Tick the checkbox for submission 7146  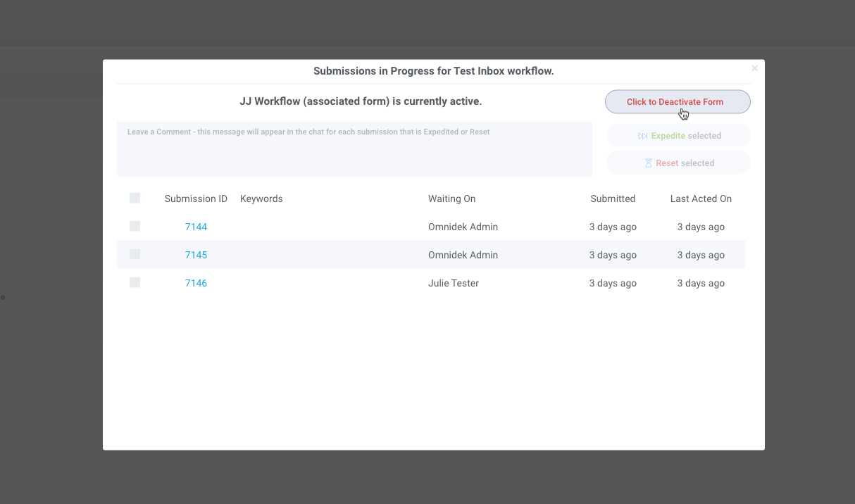click(x=135, y=283)
